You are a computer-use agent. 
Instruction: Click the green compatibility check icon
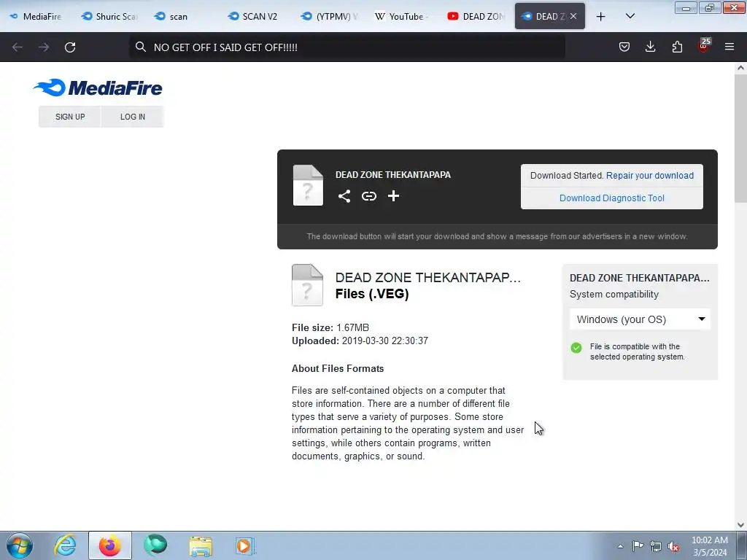[576, 348]
